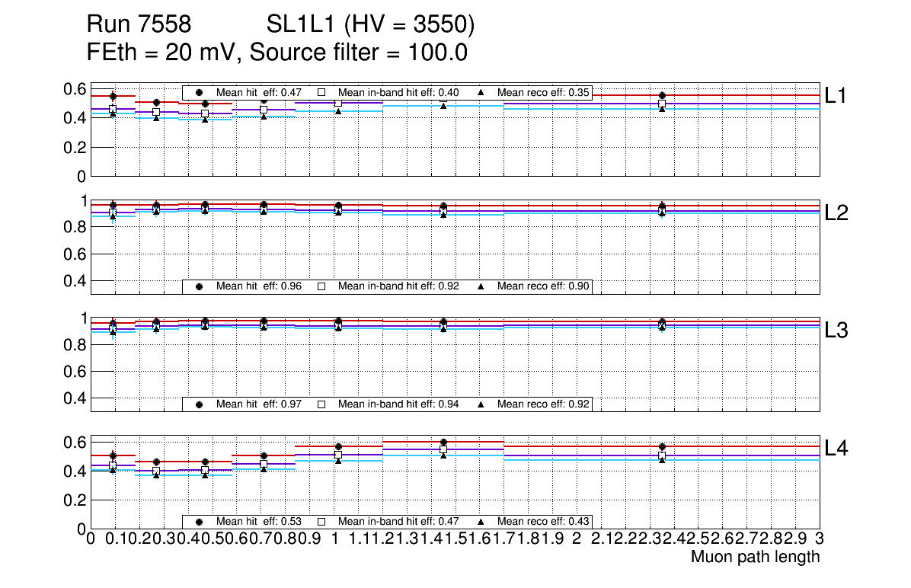Click the triangle marker in L2 legend

tap(481, 286)
